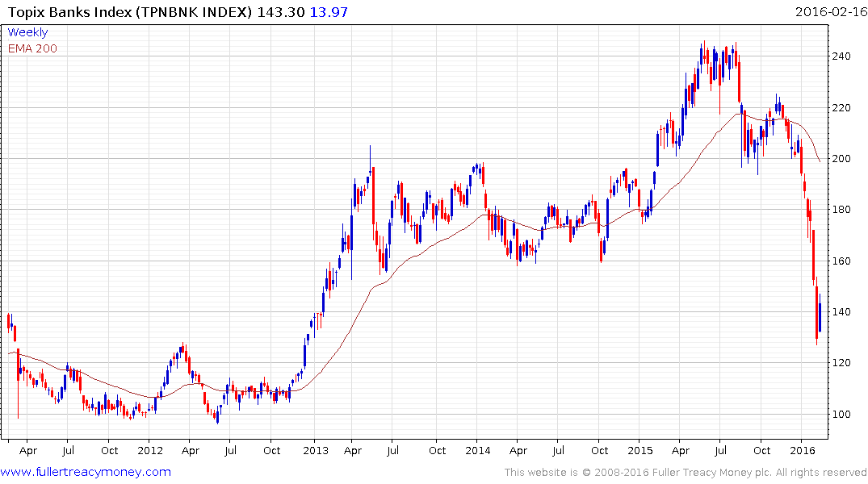This screenshot has width=868, height=484.
Task: Click the 180 price axis label
Action: tap(841, 209)
